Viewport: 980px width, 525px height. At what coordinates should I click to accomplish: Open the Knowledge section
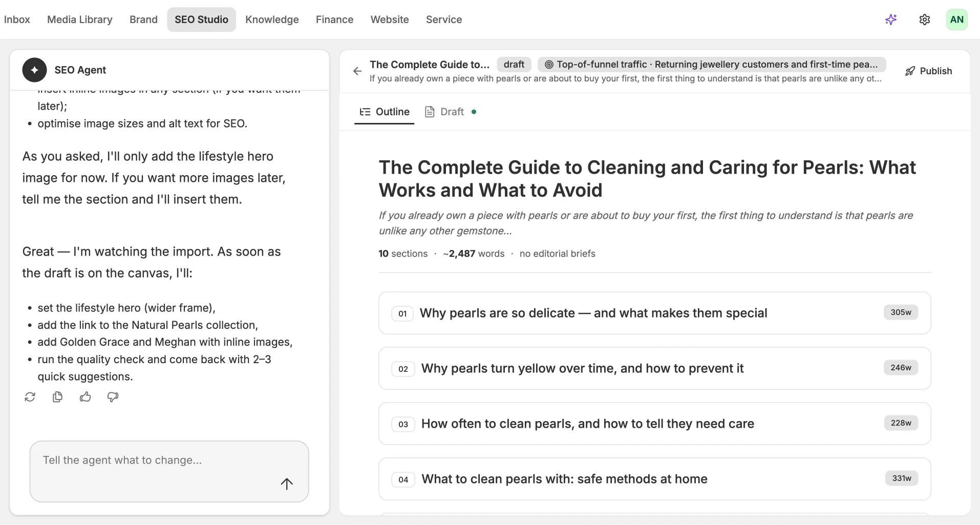tap(272, 19)
